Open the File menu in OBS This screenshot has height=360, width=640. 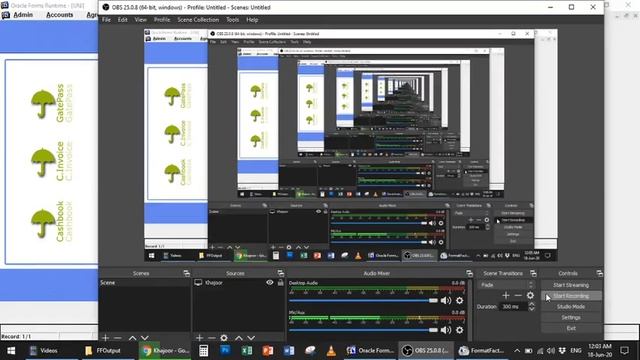tap(106, 20)
